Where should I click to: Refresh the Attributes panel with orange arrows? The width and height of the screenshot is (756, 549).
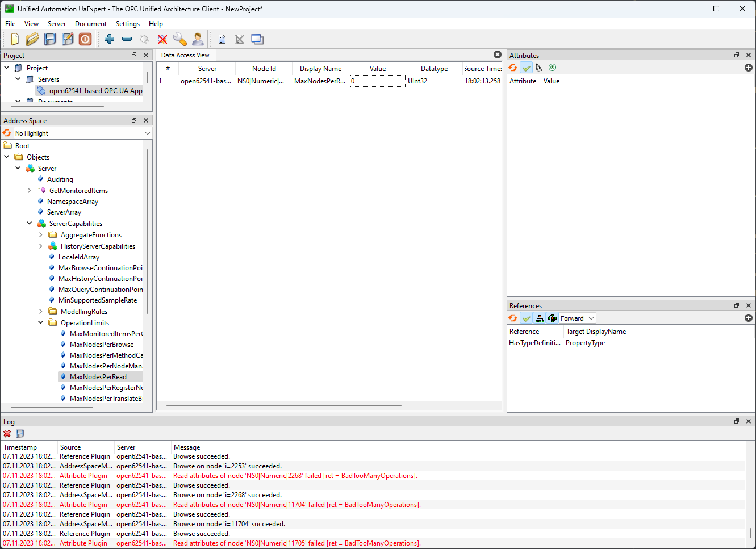(x=512, y=67)
